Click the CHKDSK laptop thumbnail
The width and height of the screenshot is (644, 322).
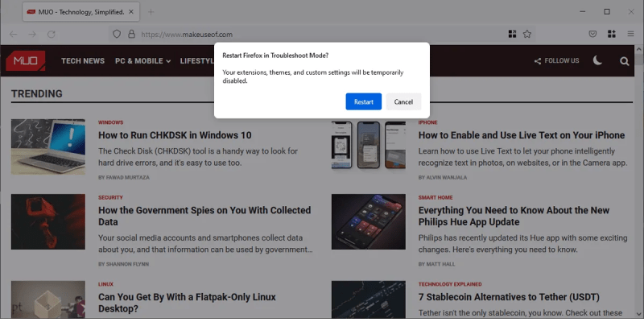(48, 147)
